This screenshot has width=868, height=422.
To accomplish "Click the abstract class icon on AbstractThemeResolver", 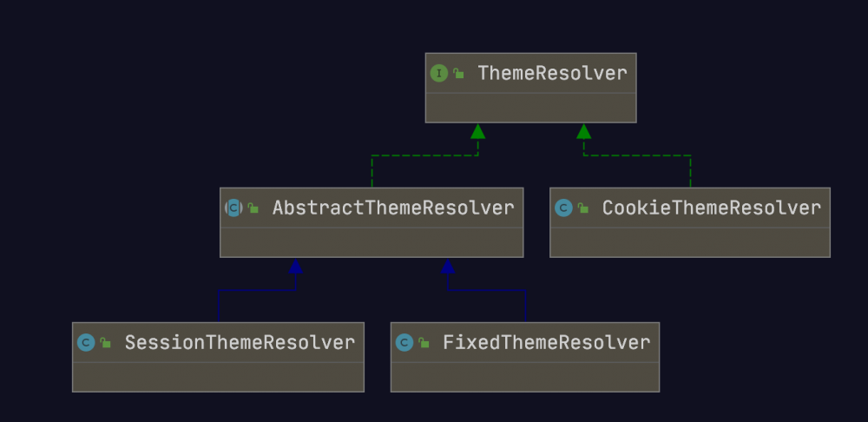I will click(233, 208).
